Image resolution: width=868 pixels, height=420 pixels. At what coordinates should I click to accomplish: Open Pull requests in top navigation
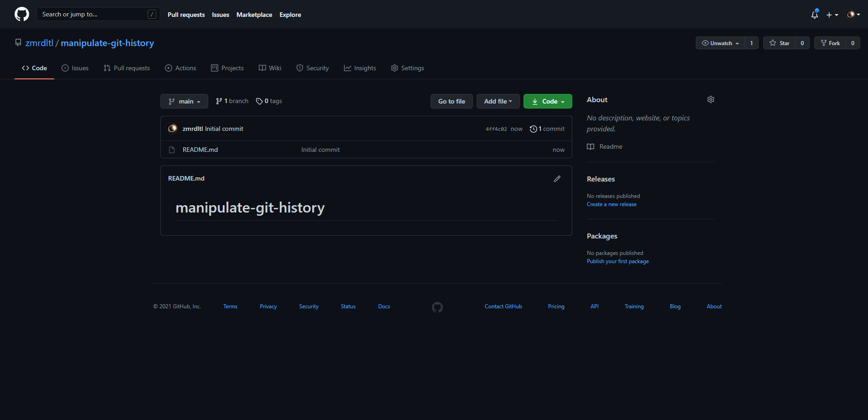[186, 15]
